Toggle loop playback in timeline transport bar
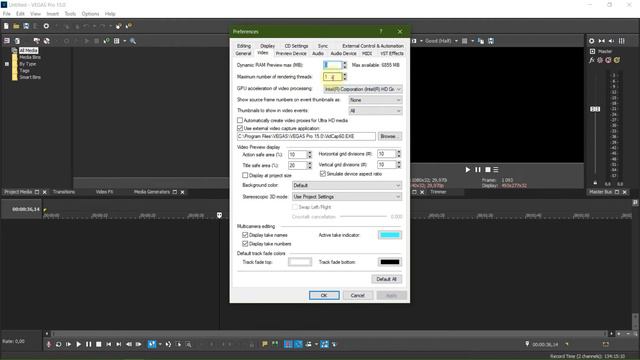The height and width of the screenshot is (360, 640). [58, 344]
